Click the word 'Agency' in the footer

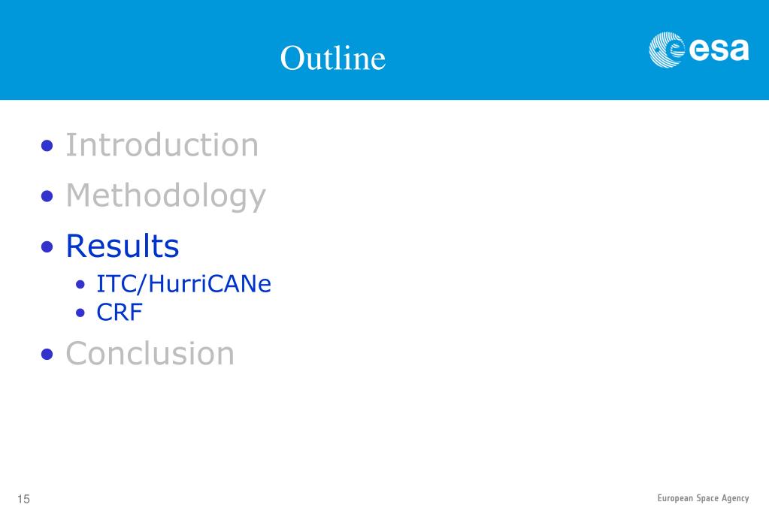(735, 499)
